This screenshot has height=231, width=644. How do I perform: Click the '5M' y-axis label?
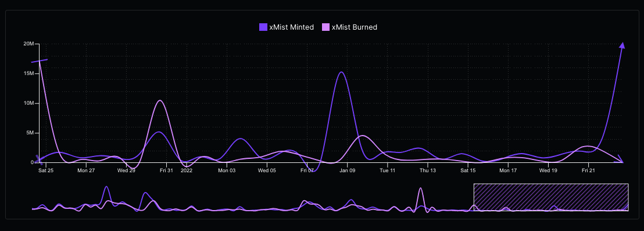pos(30,133)
